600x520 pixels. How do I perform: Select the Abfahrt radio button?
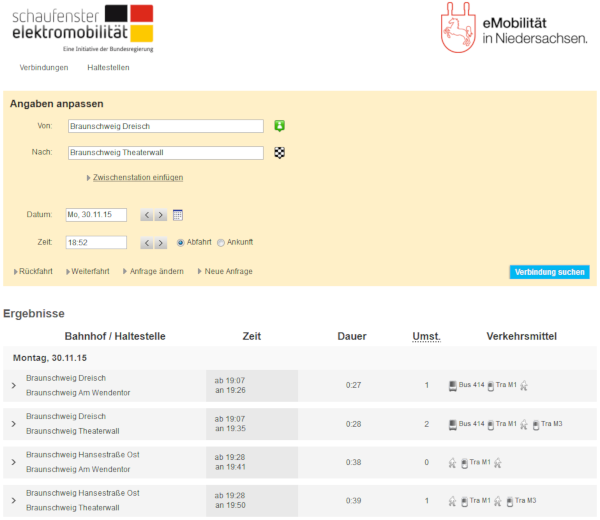[181, 242]
